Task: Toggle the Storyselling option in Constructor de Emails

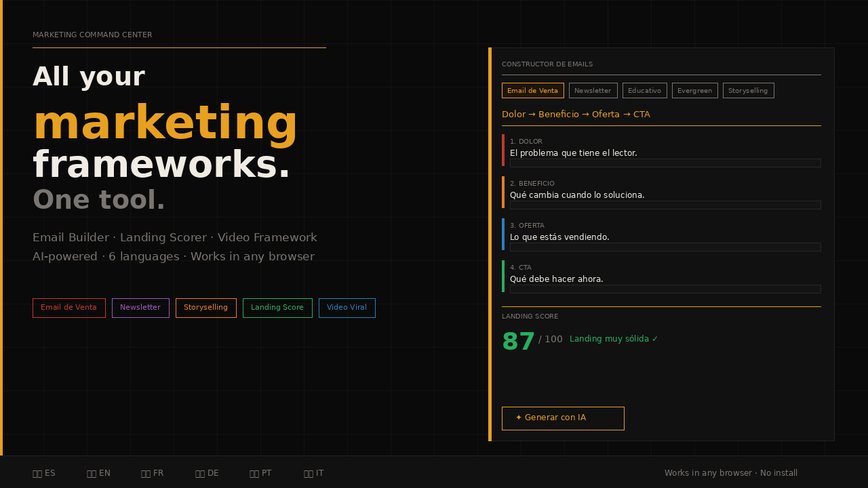Action: point(748,90)
